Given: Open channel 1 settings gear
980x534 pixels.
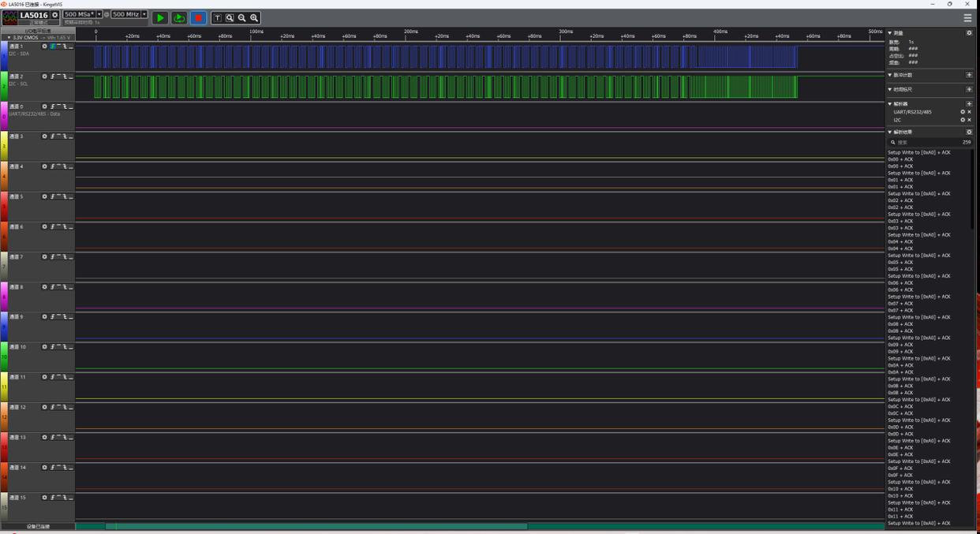Looking at the screenshot, I should pos(44,47).
